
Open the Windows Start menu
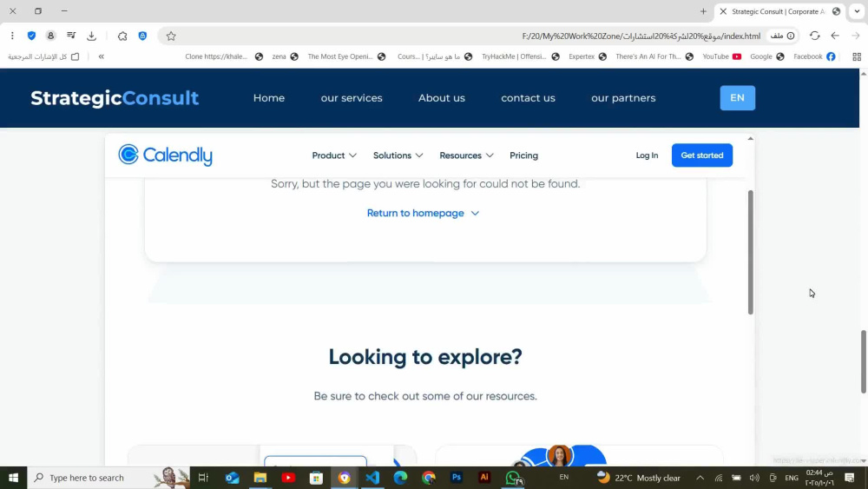[x=13, y=478]
